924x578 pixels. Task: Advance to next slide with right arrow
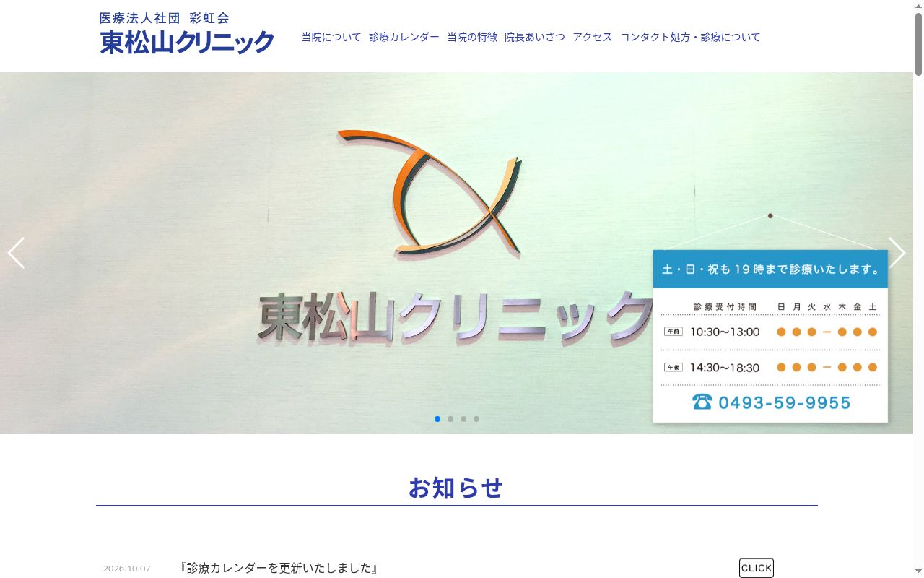click(897, 253)
